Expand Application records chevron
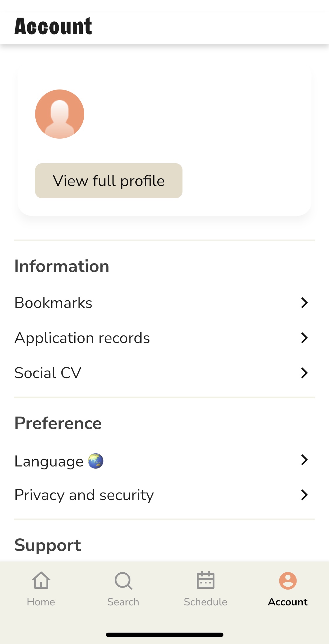329x644 pixels. (304, 338)
